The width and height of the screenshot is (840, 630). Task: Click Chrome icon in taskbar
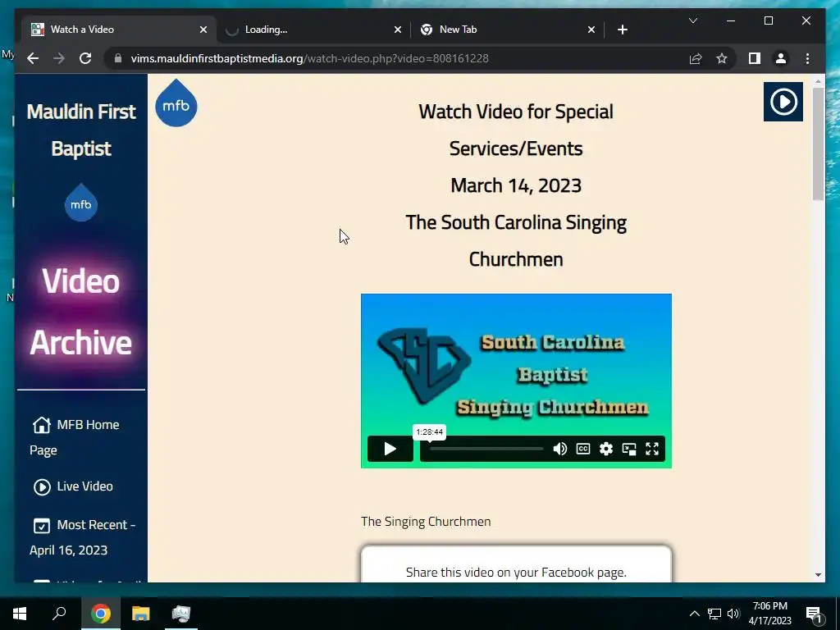coord(100,614)
